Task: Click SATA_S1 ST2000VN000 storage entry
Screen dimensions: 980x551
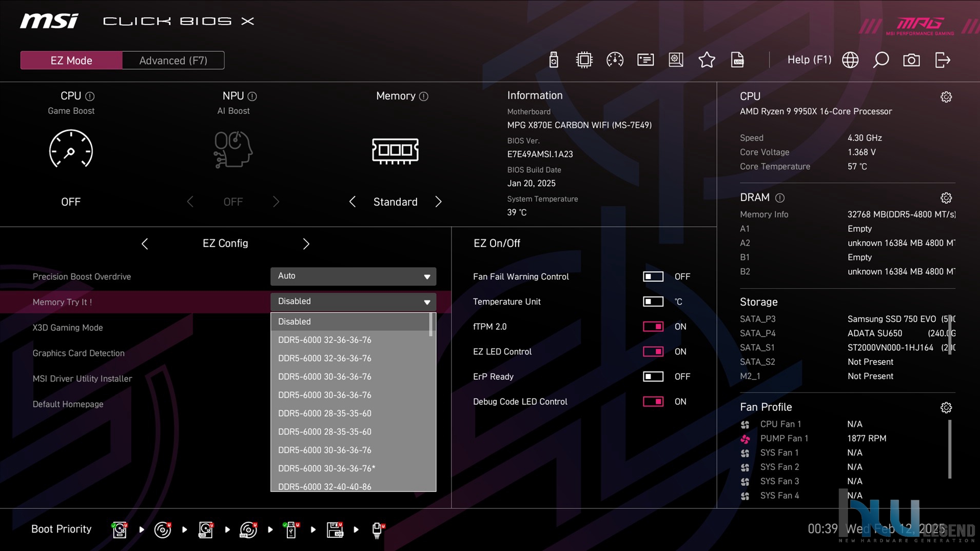Action: click(848, 348)
